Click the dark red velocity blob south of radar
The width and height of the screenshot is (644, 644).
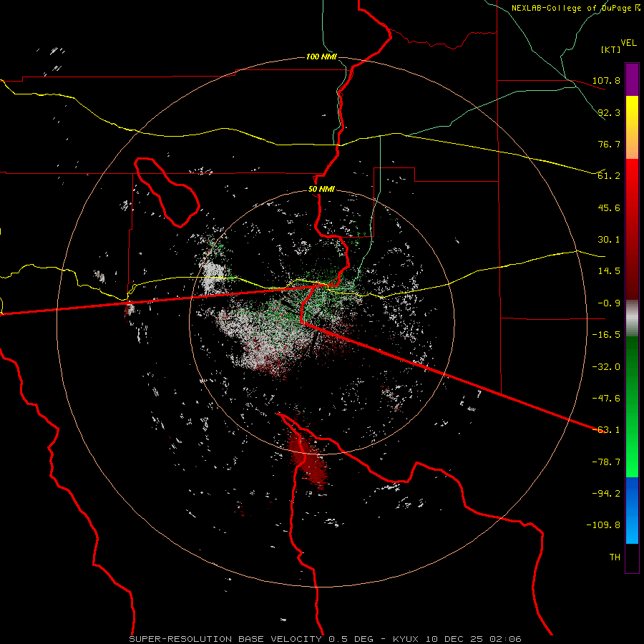pyautogui.click(x=308, y=460)
